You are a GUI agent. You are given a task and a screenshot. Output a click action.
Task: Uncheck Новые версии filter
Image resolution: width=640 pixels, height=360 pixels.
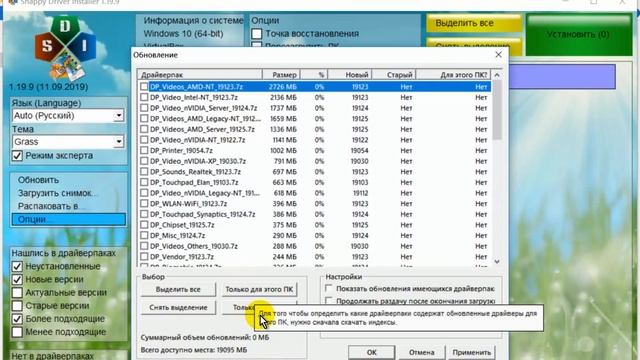pyautogui.click(x=17, y=280)
